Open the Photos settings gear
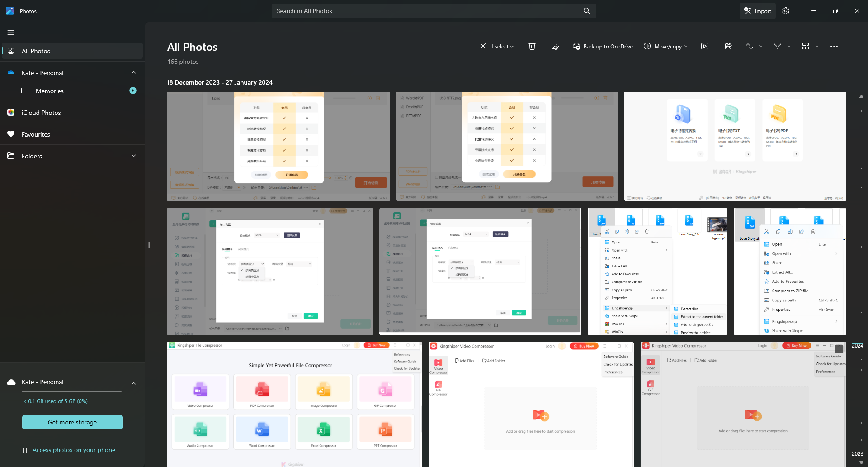 pyautogui.click(x=786, y=11)
